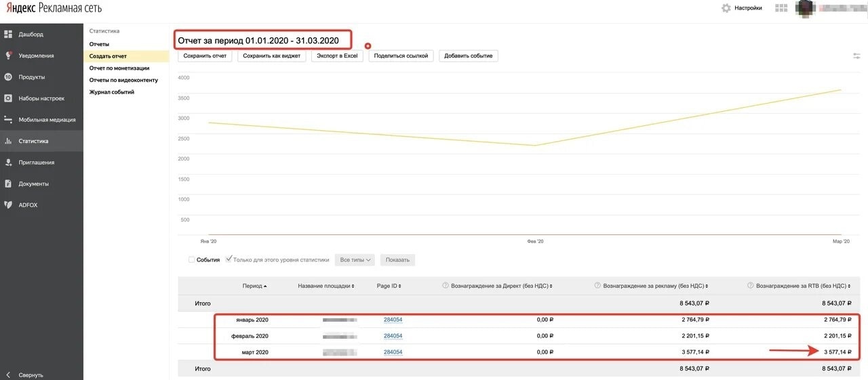Sort table by Page ID column
This screenshot has width=868, height=380.
(x=389, y=286)
